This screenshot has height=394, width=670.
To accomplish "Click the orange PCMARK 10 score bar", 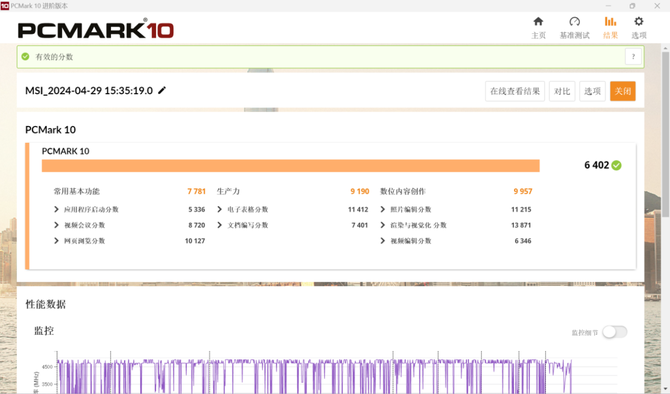I will (291, 166).
